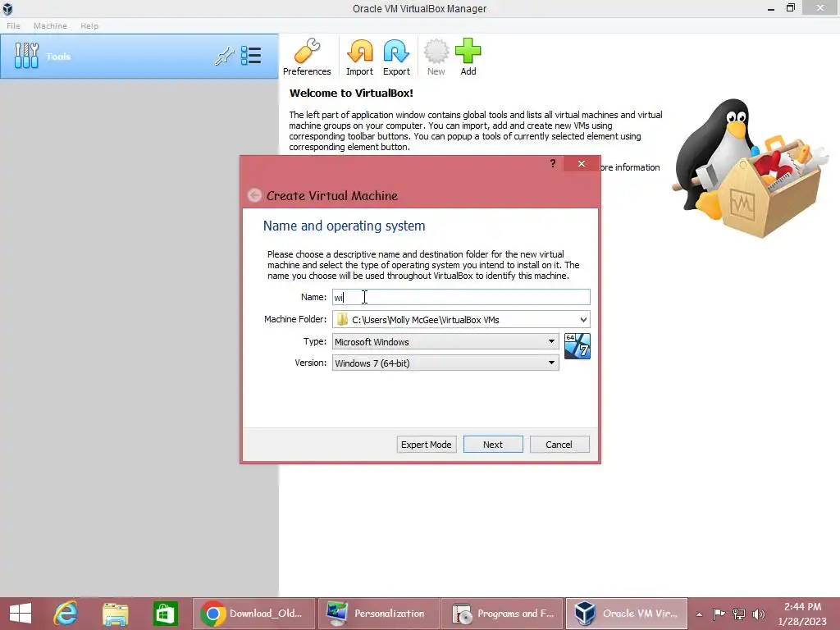Click the green Add machine icon
The image size is (840, 630).
(x=468, y=57)
